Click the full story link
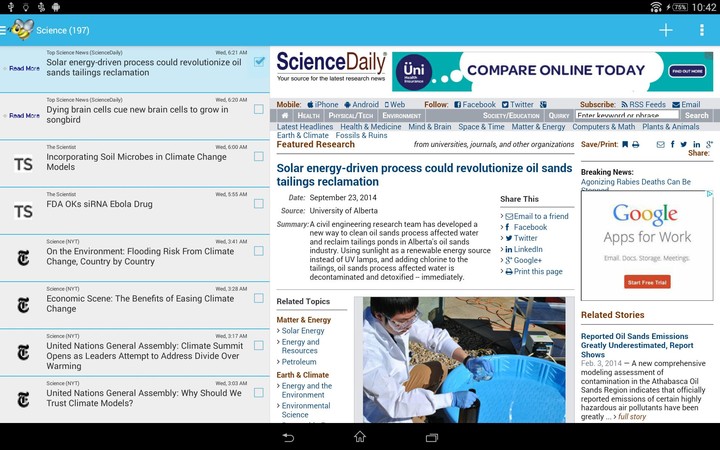The height and width of the screenshot is (450, 720). tap(632, 417)
